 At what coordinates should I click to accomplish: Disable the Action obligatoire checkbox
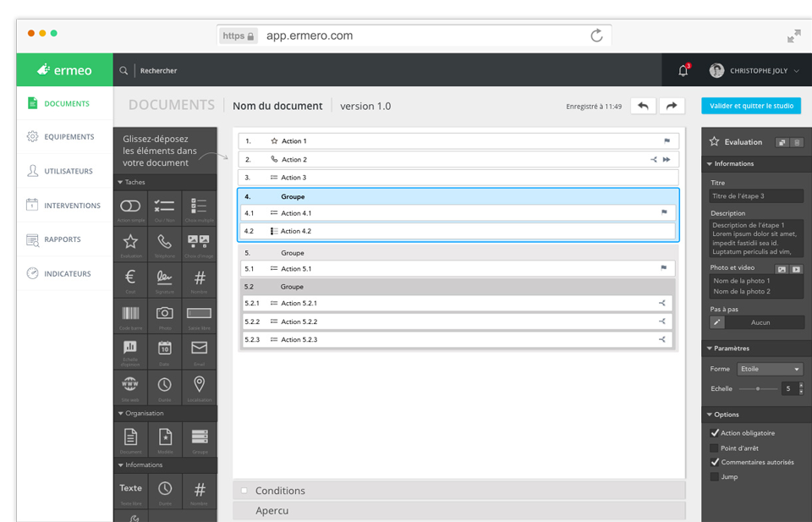point(715,433)
